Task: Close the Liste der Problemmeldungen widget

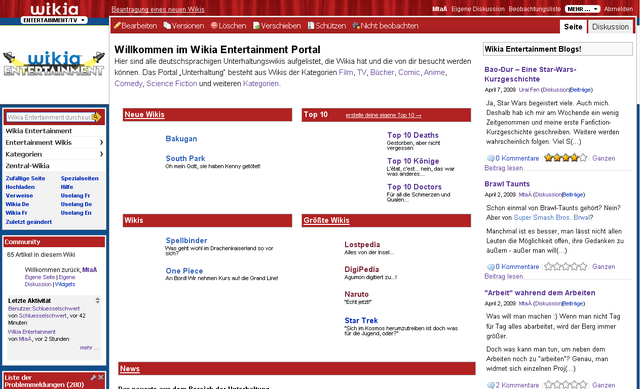Action: click(x=101, y=378)
